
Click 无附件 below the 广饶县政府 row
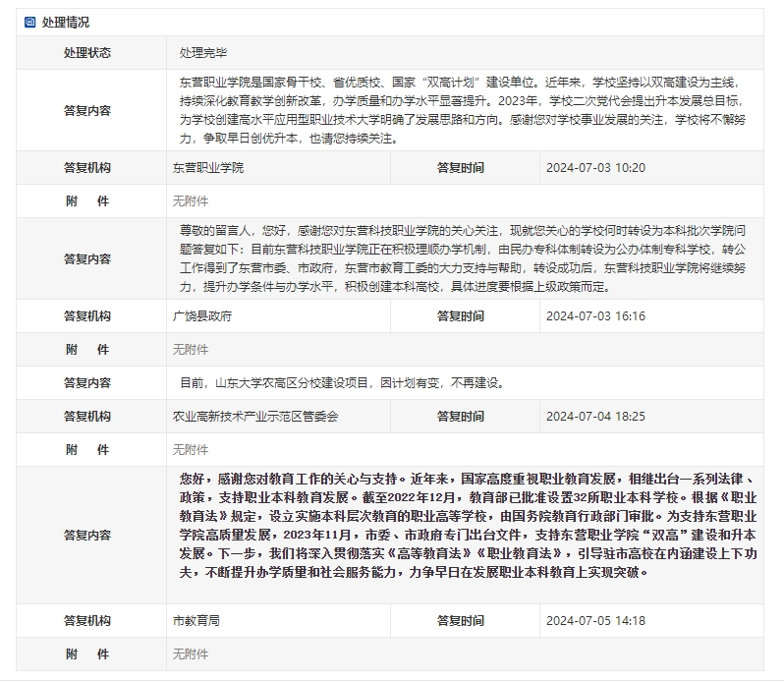(191, 350)
